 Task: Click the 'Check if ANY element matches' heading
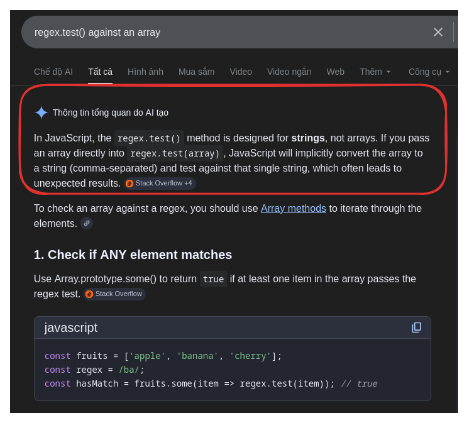133,255
